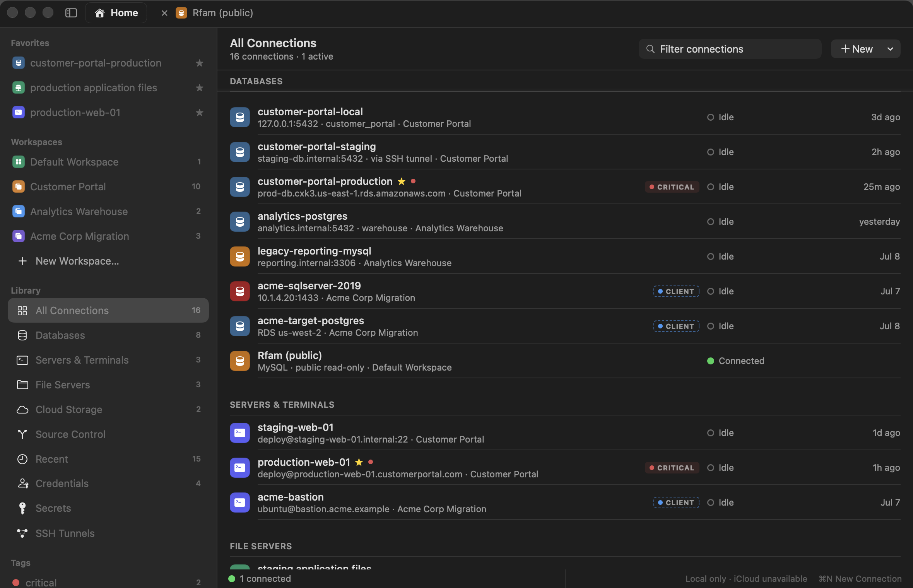Open Source Control library section
Viewport: 913px width, 588px height.
pyautogui.click(x=108, y=434)
